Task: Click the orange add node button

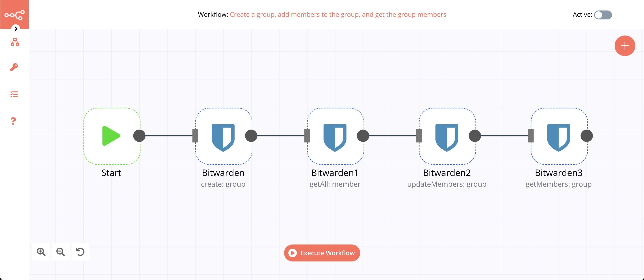Action: [624, 46]
